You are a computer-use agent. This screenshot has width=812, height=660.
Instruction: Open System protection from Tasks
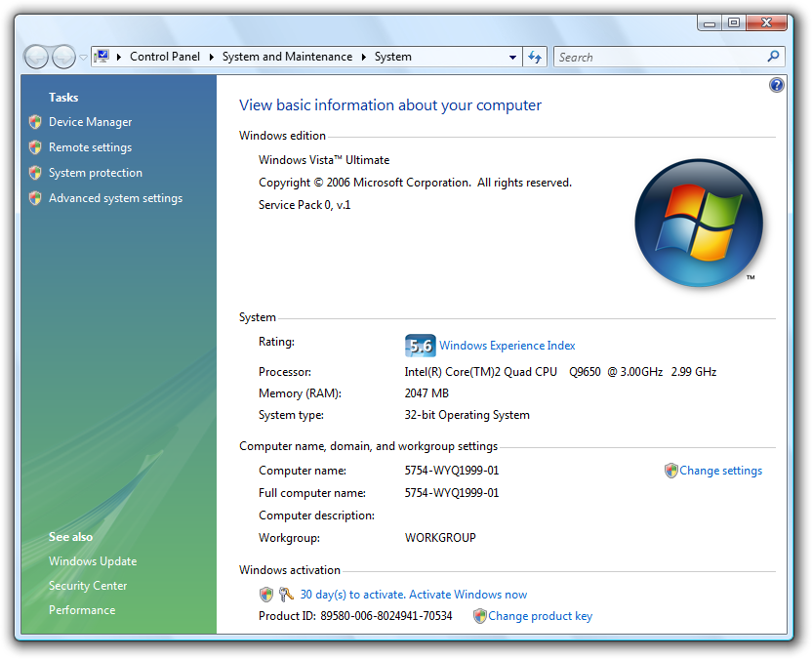pos(96,173)
